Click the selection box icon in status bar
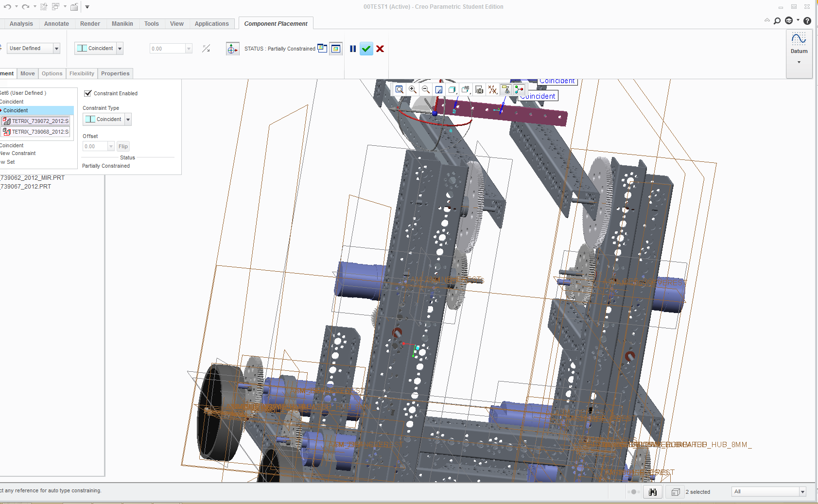Viewport: 818px width, 504px height. [675, 492]
